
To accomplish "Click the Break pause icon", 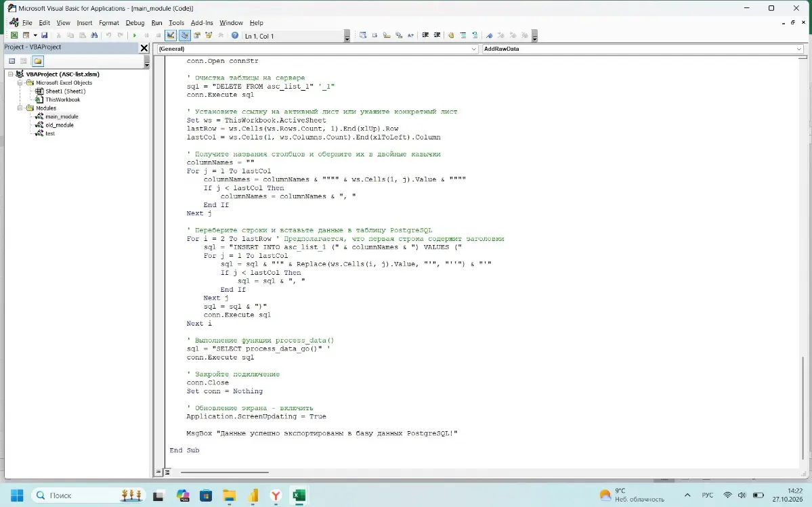I will 146,35.
